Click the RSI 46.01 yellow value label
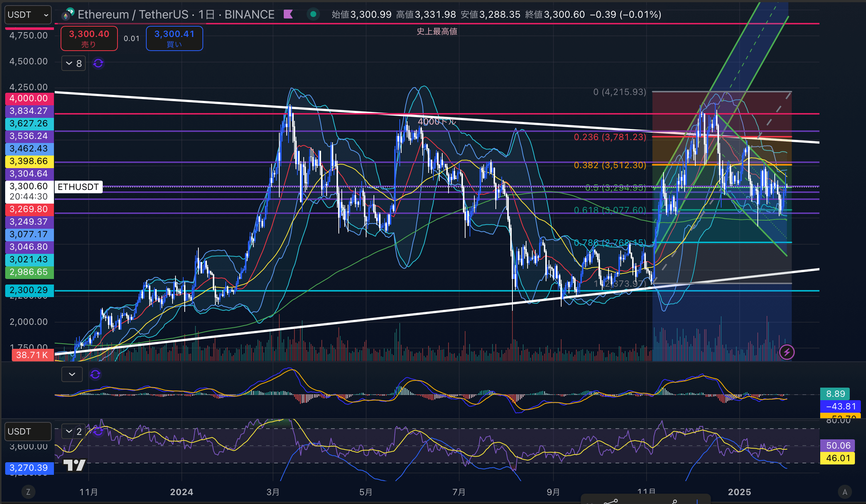Screen dimensions: 866x504 point(838,458)
